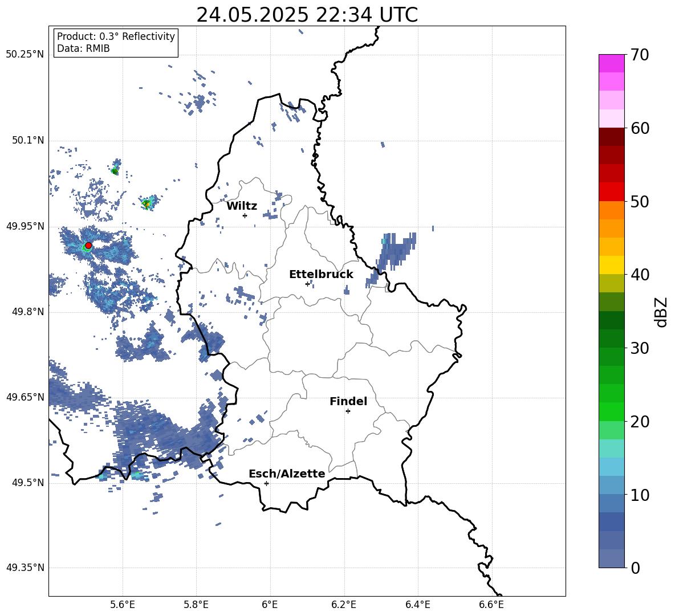Click the 6.4°E longitude tick label
675x616 pixels.
tap(417, 605)
